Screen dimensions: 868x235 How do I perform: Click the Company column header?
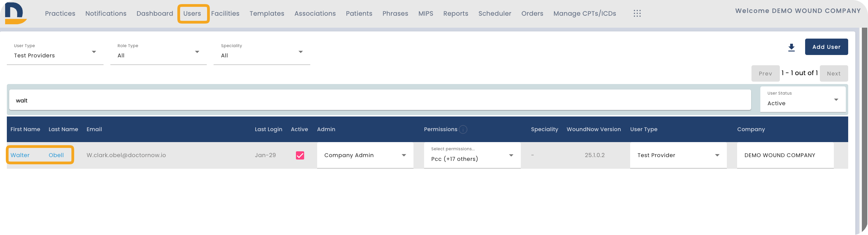pyautogui.click(x=751, y=129)
